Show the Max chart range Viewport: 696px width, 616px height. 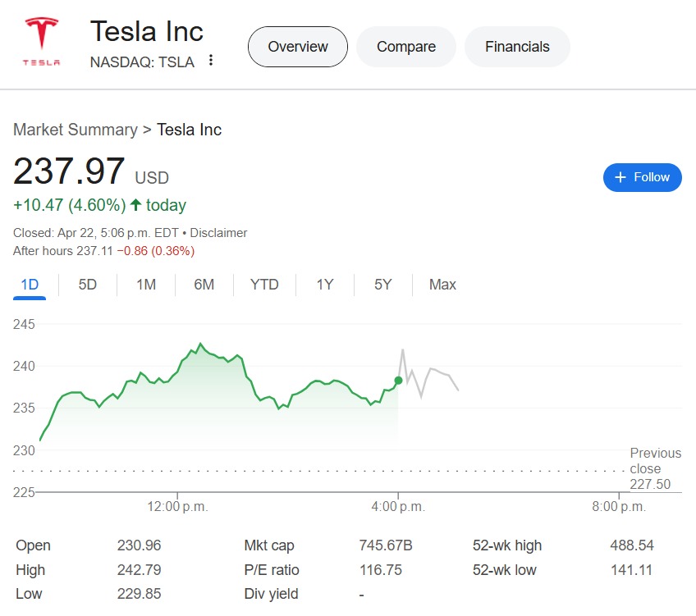point(442,285)
